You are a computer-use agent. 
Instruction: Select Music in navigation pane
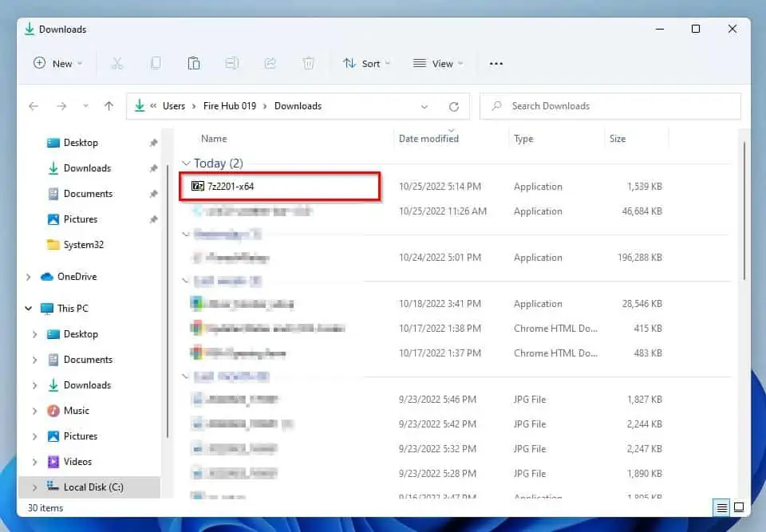tap(68, 411)
